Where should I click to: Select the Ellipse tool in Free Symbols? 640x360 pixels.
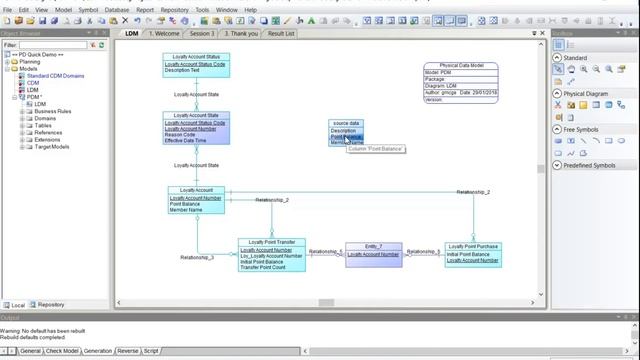tap(622, 141)
